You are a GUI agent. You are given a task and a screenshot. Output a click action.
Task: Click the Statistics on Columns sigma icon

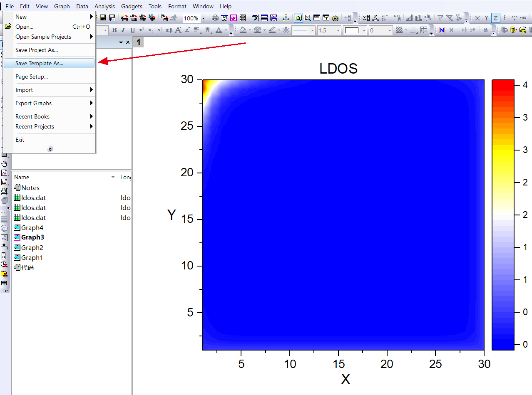point(366,18)
